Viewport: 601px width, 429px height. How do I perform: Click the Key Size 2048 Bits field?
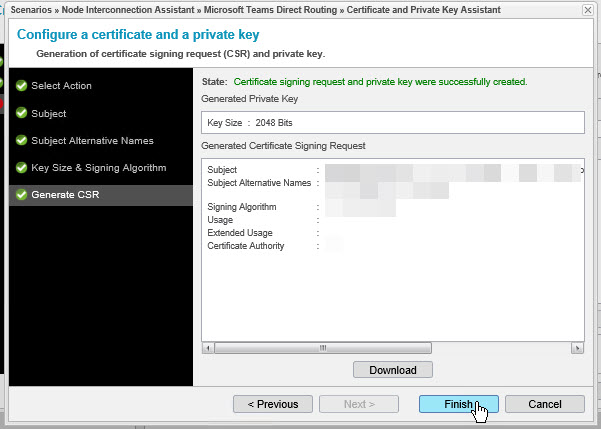[392, 122]
